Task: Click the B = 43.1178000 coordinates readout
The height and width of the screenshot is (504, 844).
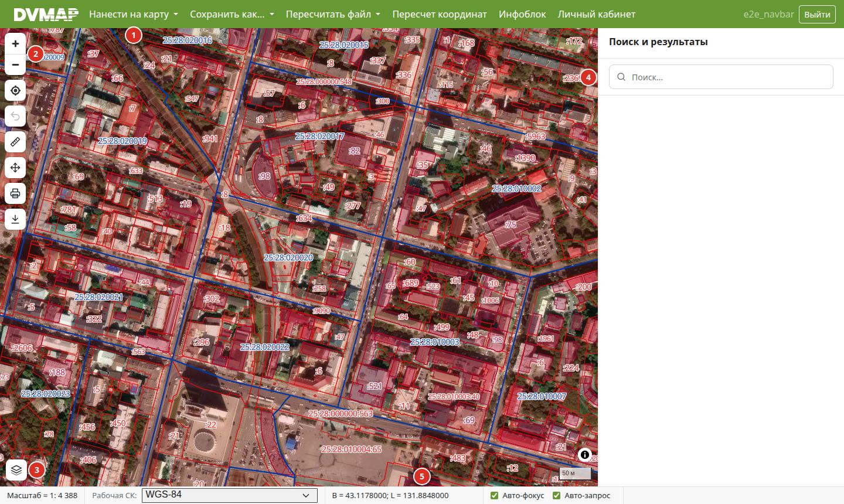Action: click(x=390, y=496)
